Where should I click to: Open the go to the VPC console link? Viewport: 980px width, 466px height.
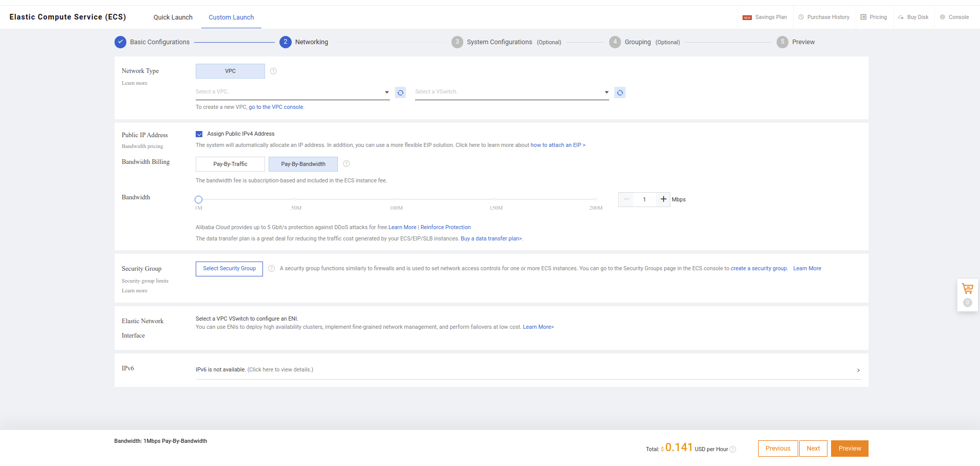click(276, 107)
